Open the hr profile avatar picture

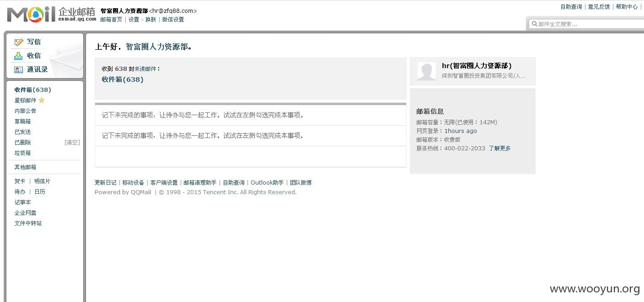[x=427, y=71]
